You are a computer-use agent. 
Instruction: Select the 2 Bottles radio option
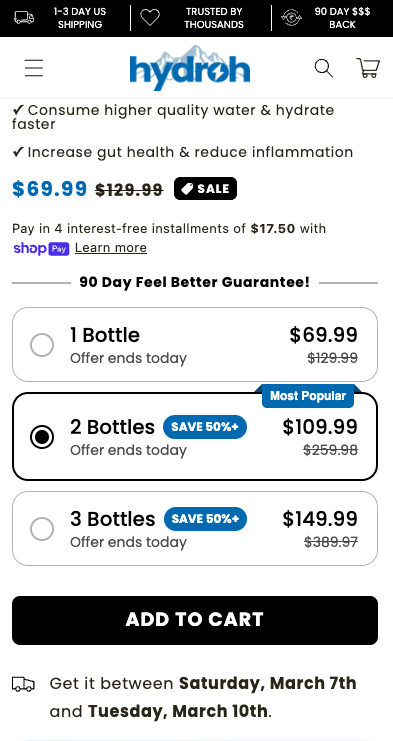pos(42,437)
